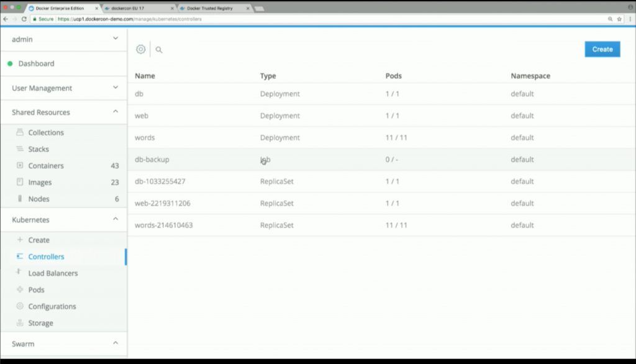Open Storage in the sidebar

(40, 323)
